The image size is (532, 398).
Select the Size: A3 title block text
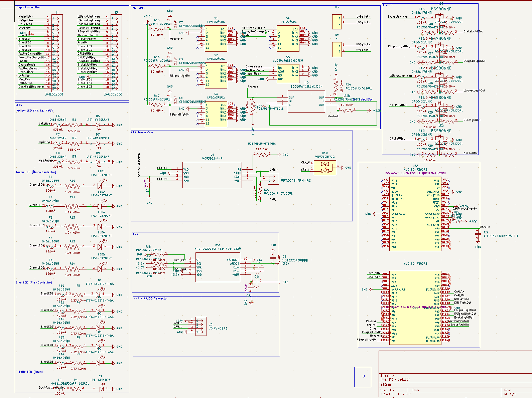coord(387,390)
